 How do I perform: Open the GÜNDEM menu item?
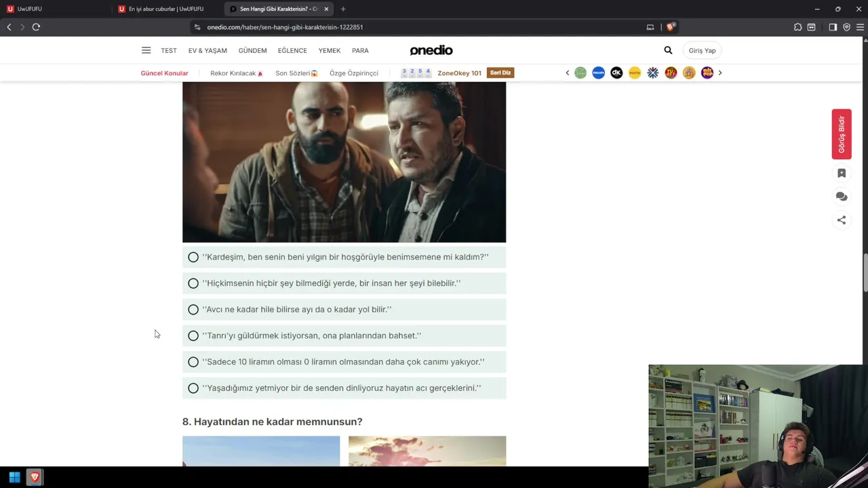point(252,50)
